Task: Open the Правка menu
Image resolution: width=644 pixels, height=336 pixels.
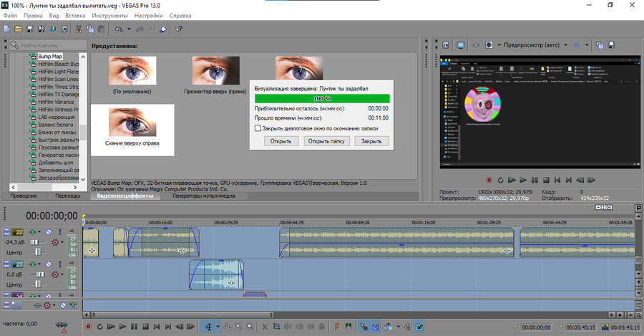Action: (x=33, y=16)
